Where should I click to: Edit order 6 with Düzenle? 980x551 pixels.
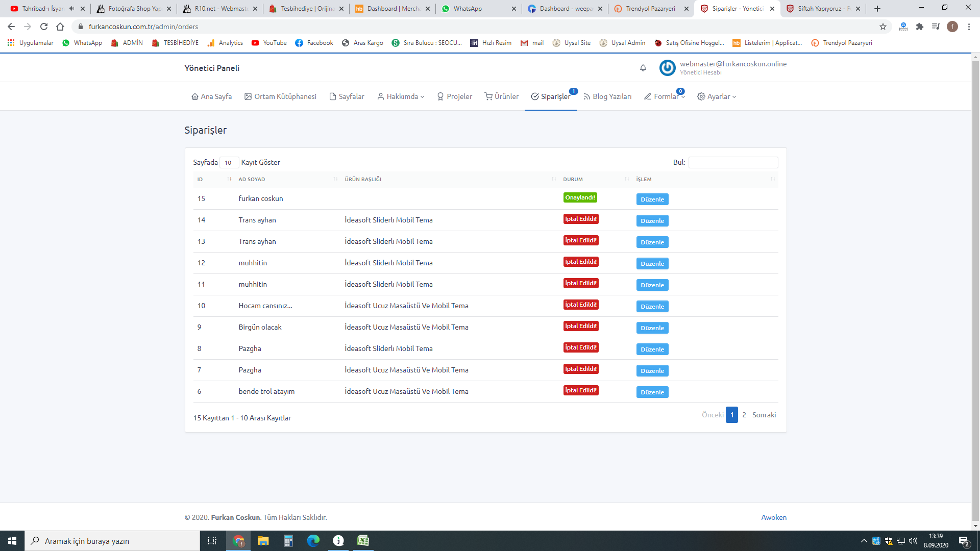coord(652,392)
